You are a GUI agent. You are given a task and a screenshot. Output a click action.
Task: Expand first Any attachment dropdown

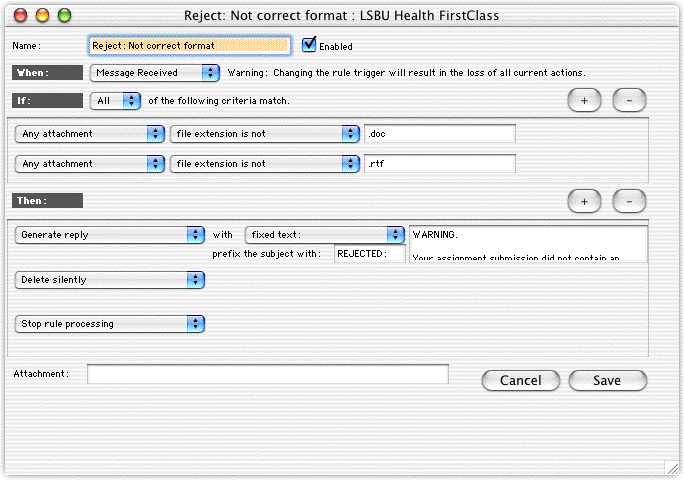pos(90,134)
